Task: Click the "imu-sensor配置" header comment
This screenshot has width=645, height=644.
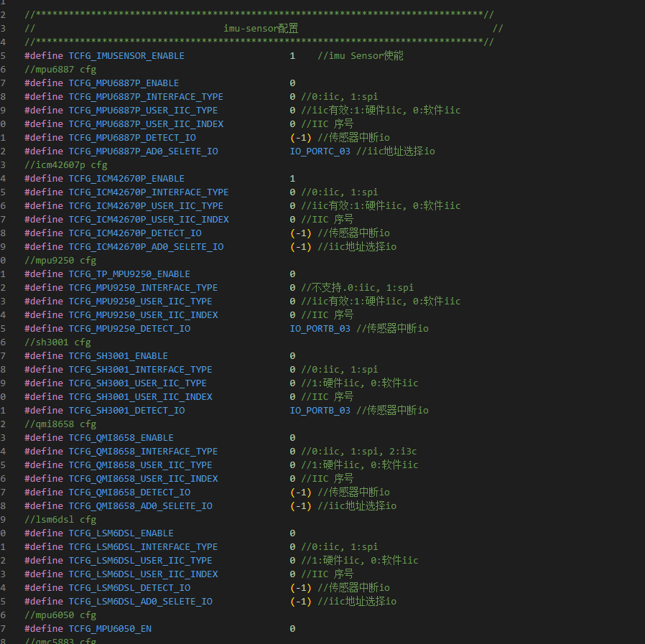Action: click(x=261, y=29)
